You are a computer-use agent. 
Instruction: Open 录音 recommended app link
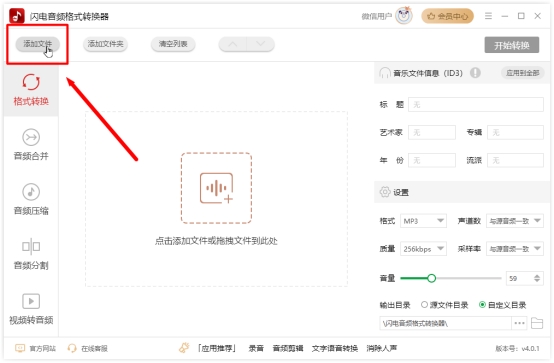point(256,349)
